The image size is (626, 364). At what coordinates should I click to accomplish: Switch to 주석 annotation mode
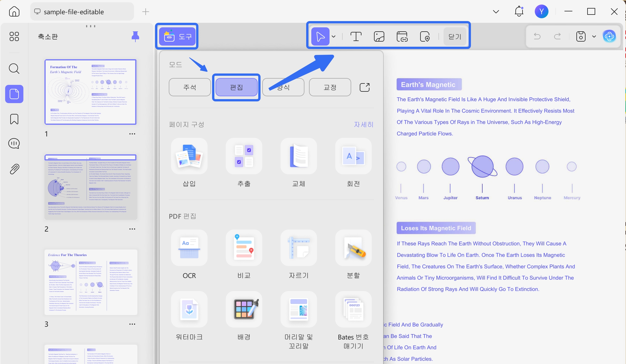pos(189,87)
